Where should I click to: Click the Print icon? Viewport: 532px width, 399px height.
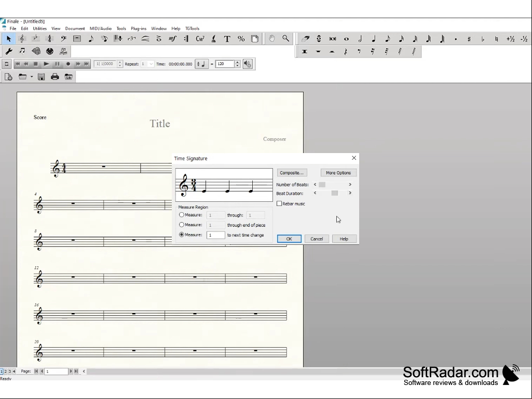[x=55, y=77]
